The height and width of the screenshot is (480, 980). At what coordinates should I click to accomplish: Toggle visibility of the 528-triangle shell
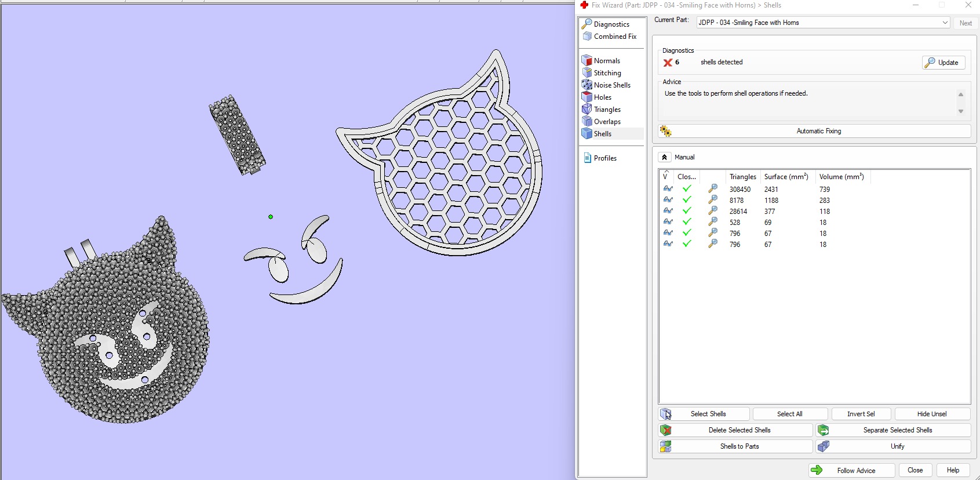668,222
